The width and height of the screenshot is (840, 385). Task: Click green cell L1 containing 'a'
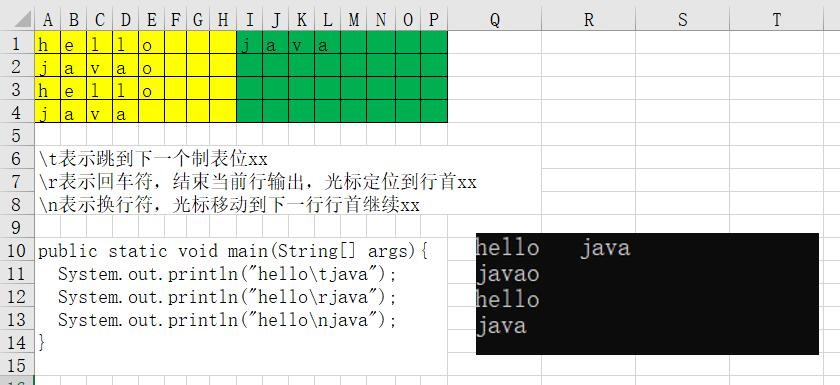coord(327,42)
